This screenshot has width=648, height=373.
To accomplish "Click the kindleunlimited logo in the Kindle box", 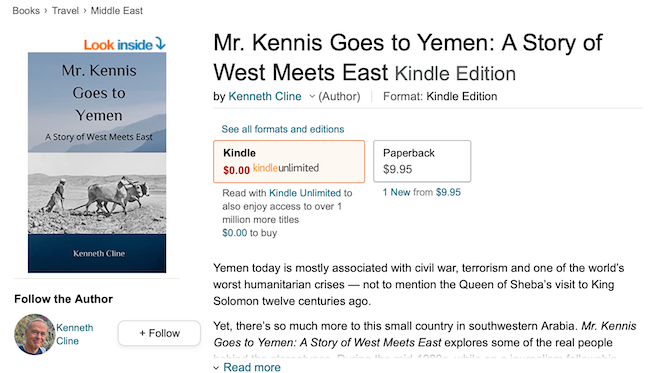I will [286, 168].
